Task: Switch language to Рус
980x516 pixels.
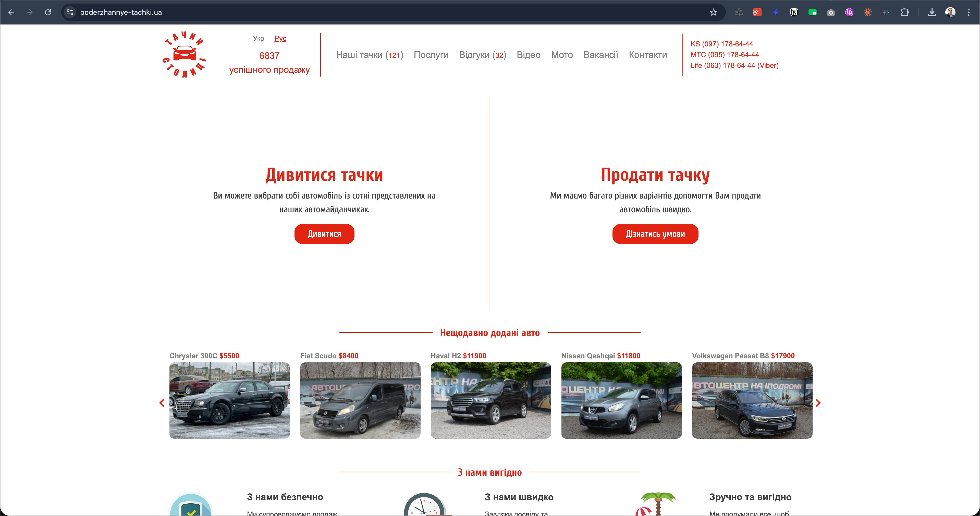Action: pos(280,39)
